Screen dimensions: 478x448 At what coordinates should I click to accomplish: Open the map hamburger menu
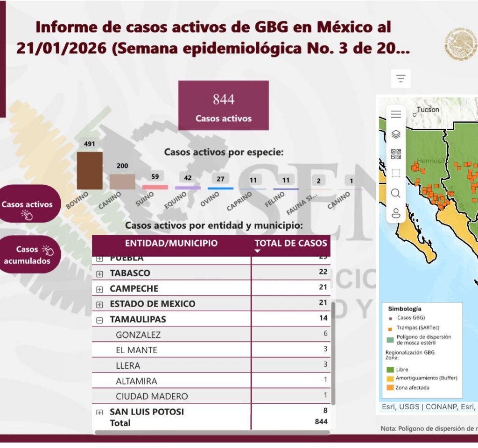(396, 114)
